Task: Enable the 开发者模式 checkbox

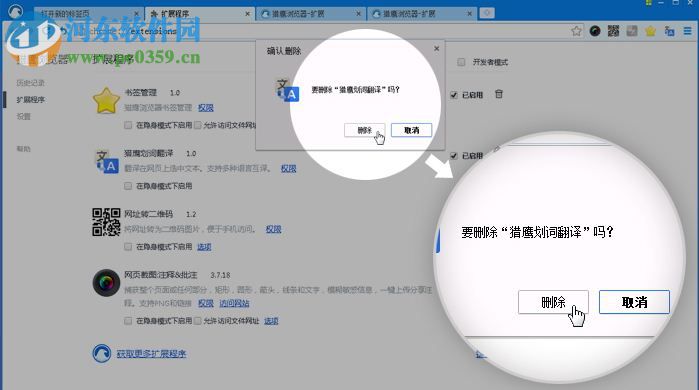Action: click(461, 62)
